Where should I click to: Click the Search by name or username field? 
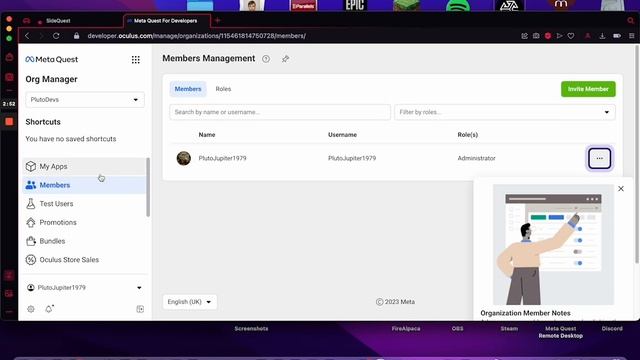pos(280,112)
